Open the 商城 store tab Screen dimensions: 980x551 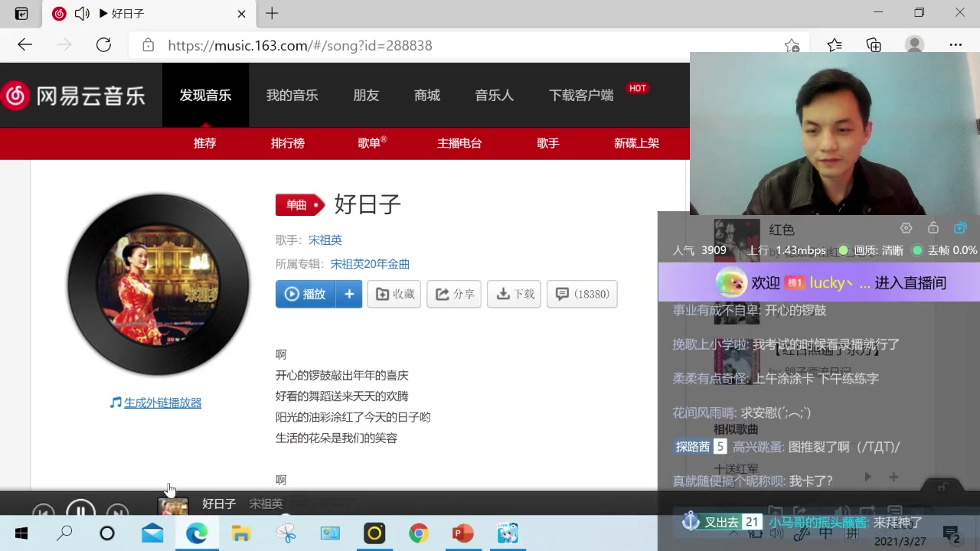point(426,95)
